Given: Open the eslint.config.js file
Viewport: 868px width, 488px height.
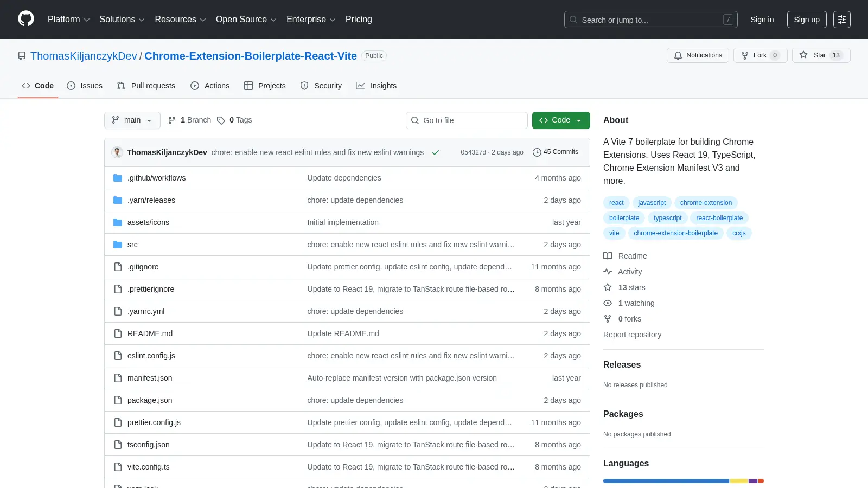Looking at the screenshot, I should tap(151, 356).
